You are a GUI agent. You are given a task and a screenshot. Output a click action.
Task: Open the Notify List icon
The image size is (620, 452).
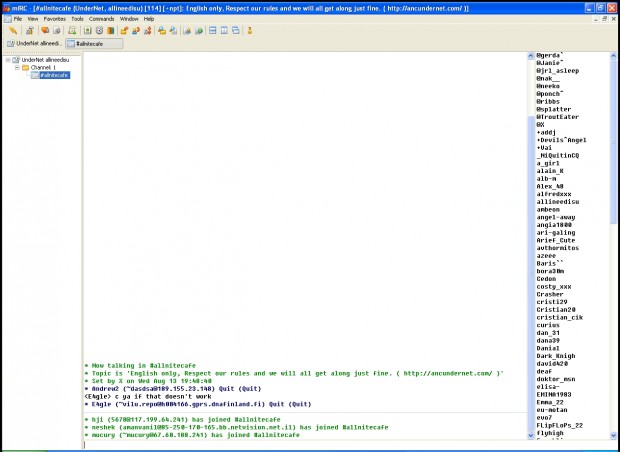coord(187,30)
